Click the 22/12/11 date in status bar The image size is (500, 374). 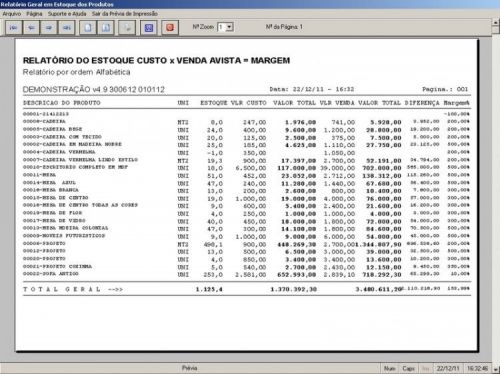pos(448,368)
